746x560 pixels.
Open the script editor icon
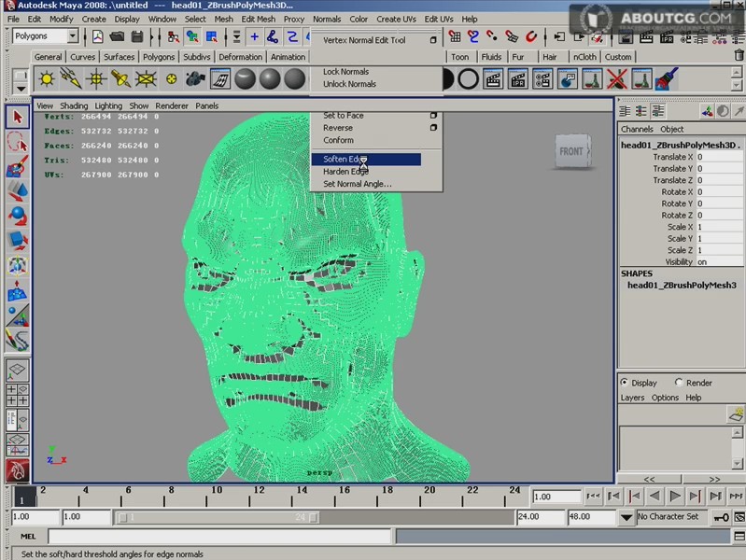(x=739, y=537)
